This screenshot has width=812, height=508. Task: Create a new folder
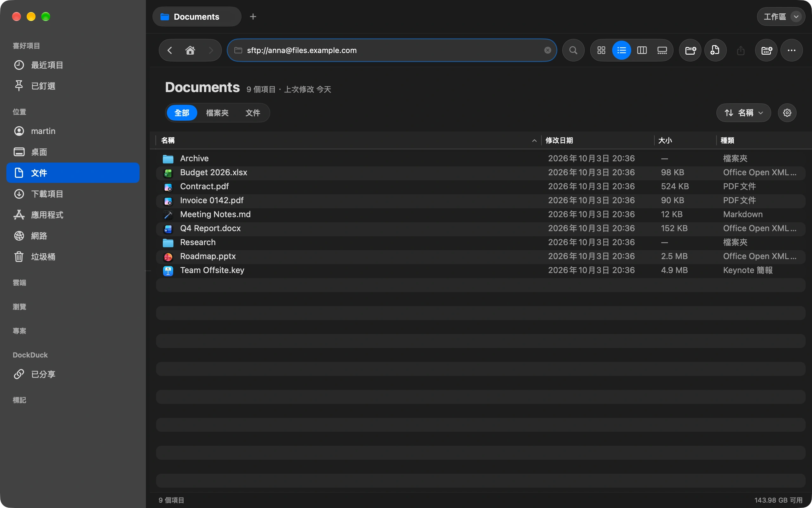(x=690, y=50)
